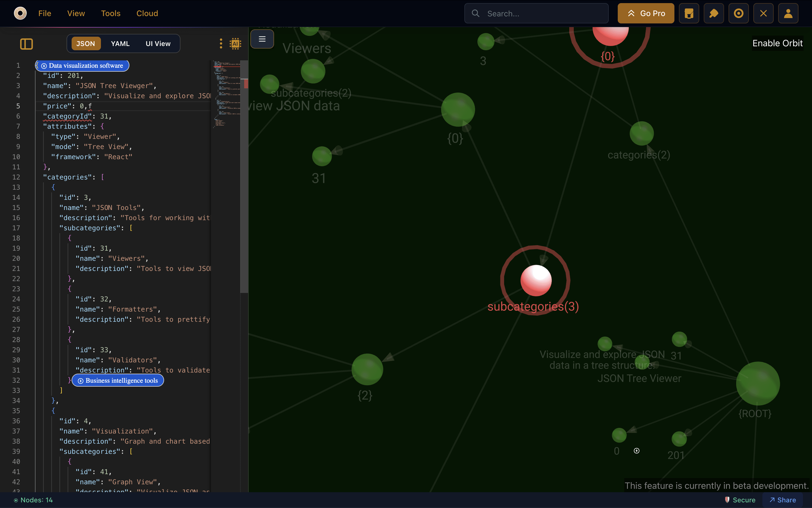Open the View menu
Viewport: 812px width, 508px height.
(x=76, y=14)
